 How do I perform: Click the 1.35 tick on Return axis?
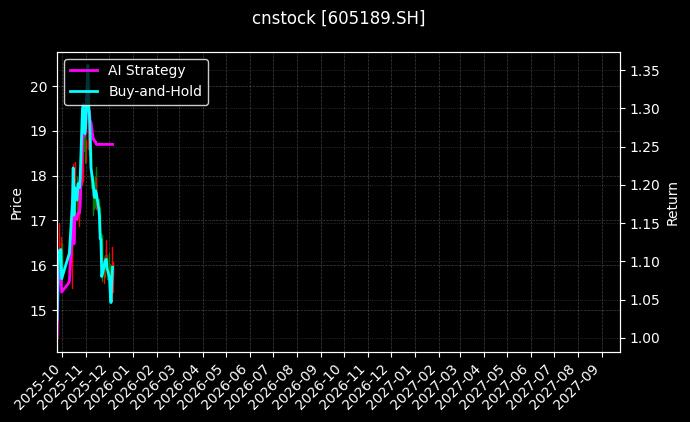[643, 71]
